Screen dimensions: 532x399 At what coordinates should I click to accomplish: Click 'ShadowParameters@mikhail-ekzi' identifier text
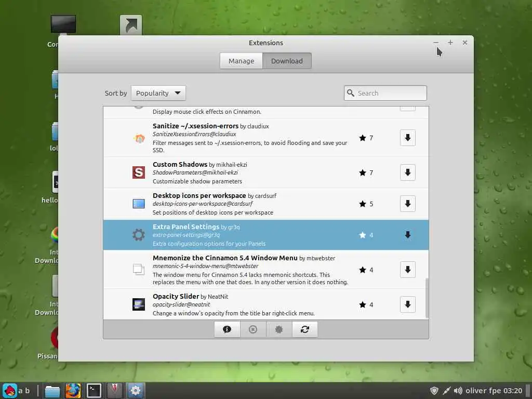pos(195,172)
